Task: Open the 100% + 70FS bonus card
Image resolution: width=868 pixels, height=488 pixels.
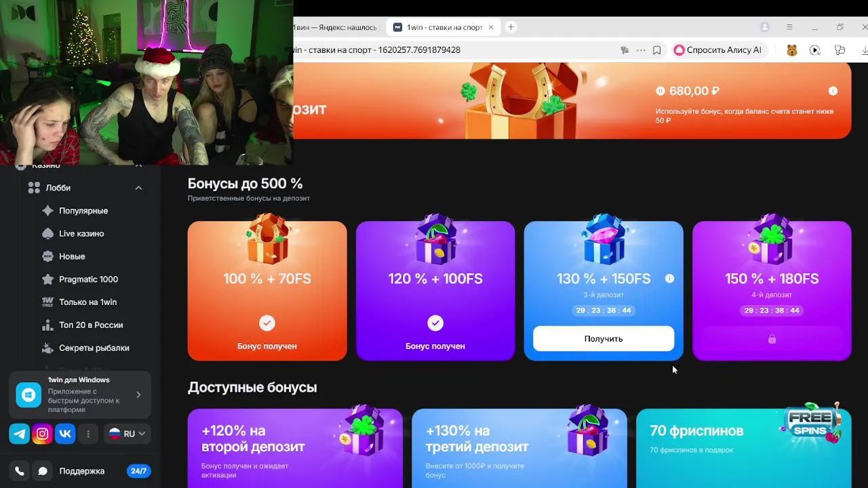Action: 267,291
